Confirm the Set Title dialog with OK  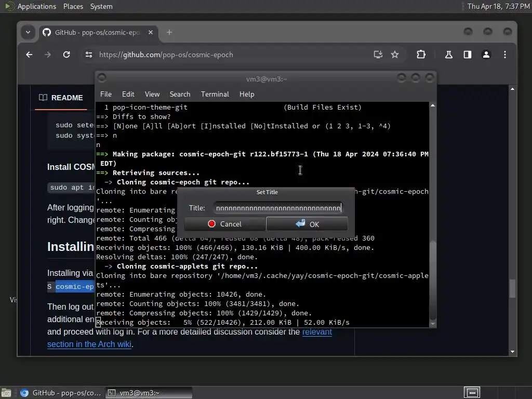tap(307, 224)
